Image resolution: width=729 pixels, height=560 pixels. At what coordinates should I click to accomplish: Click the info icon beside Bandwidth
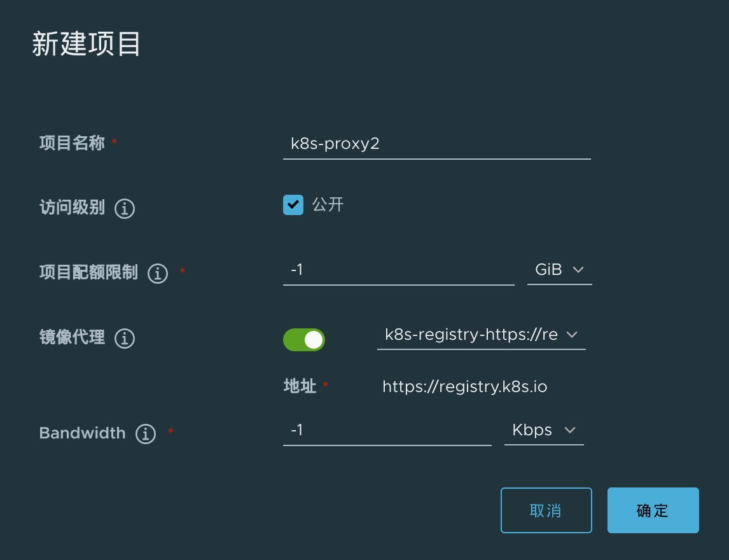pos(146,434)
